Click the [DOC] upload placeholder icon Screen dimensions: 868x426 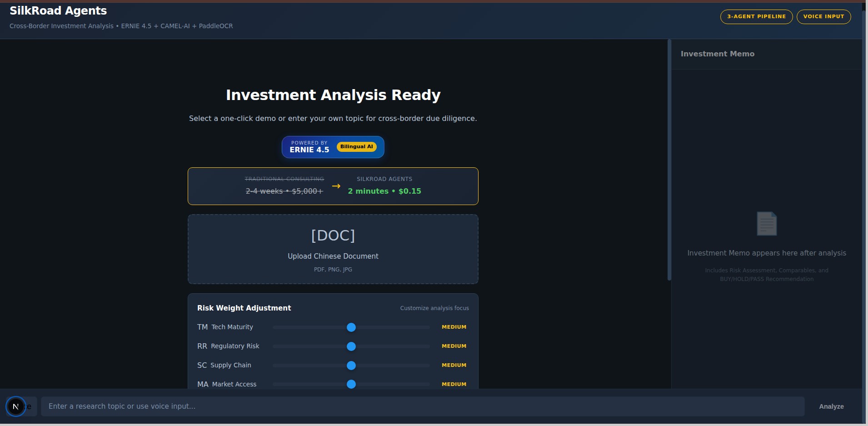click(x=333, y=236)
